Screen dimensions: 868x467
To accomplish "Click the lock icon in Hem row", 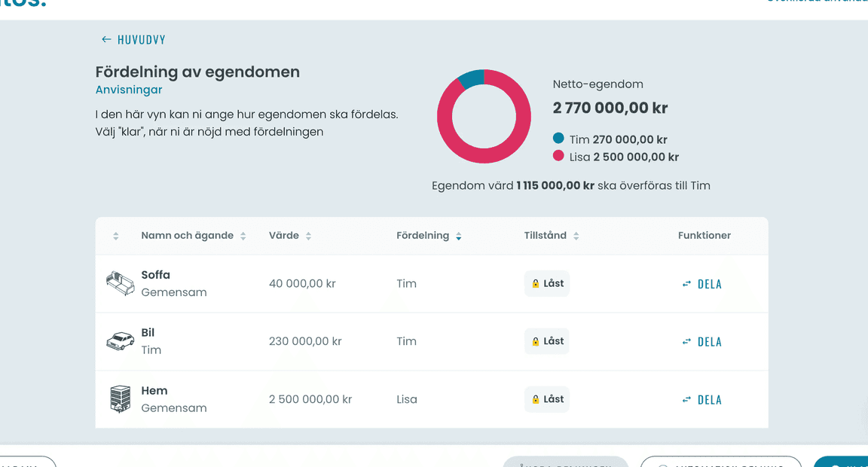I will point(535,399).
